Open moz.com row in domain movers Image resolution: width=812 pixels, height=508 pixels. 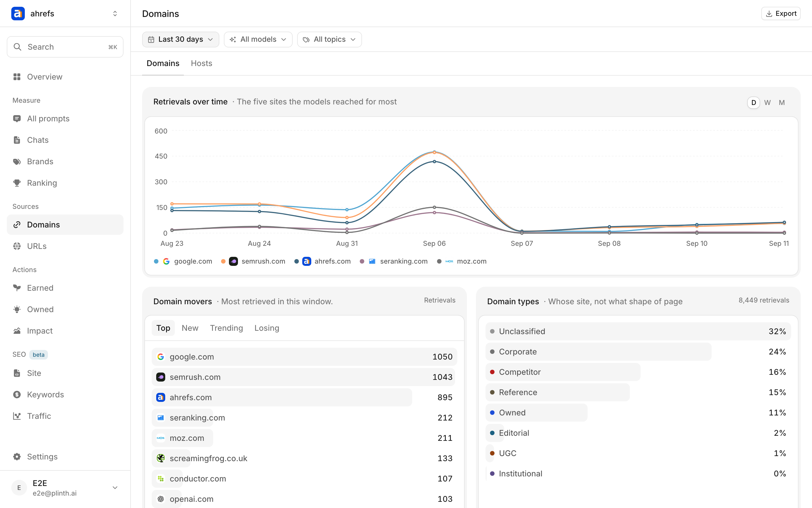[x=304, y=438]
